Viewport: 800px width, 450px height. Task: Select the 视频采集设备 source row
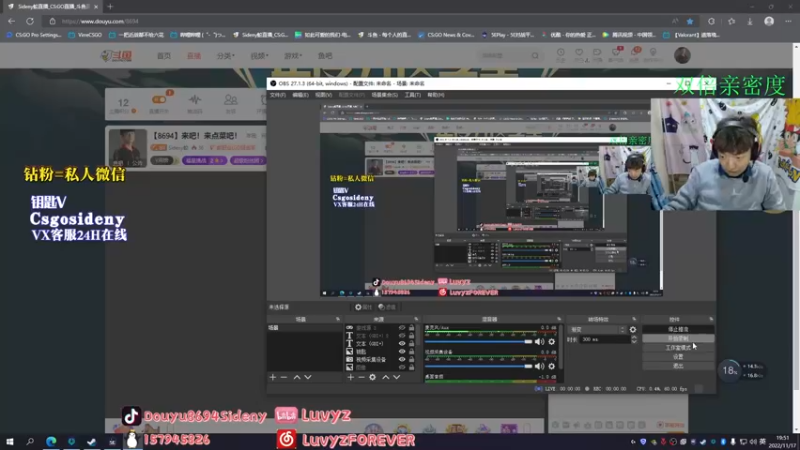(380, 360)
